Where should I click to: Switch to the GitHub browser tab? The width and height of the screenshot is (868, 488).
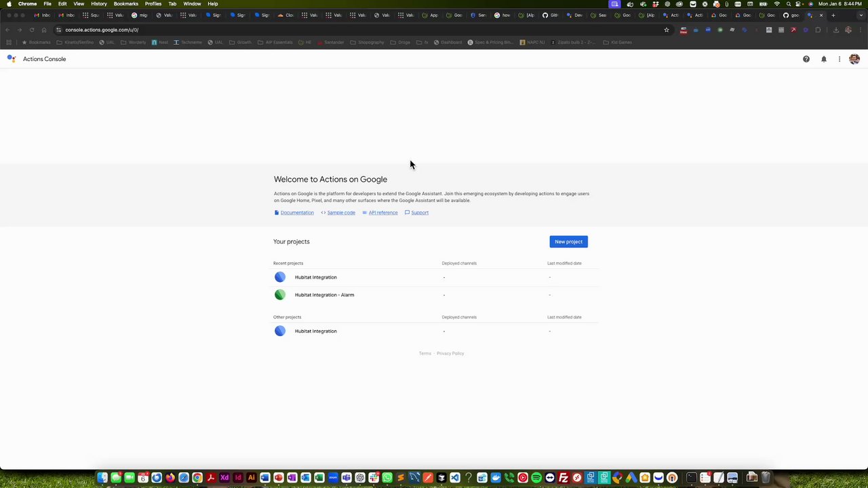550,15
